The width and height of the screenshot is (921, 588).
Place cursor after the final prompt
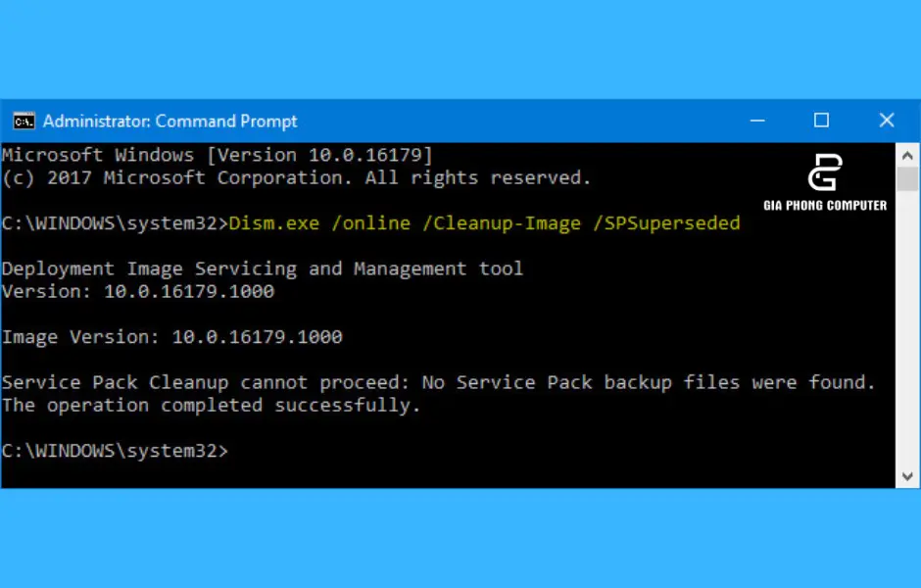tap(240, 450)
